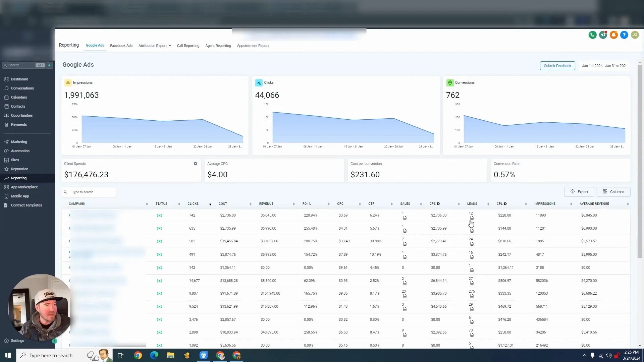Screen dimensions: 644x362
Task: Switch to Google Ads tab
Action: [95, 45]
